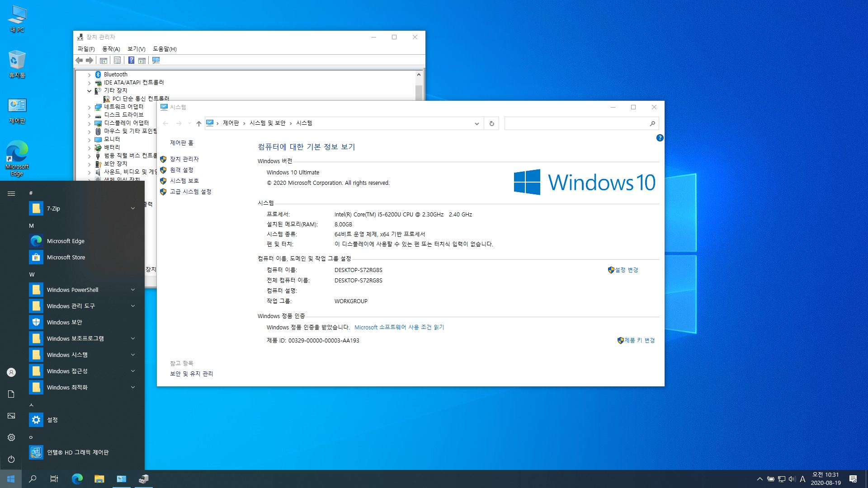Open 보안 및 유지 관리 link
Screen dimensions: 868x488
point(191,374)
